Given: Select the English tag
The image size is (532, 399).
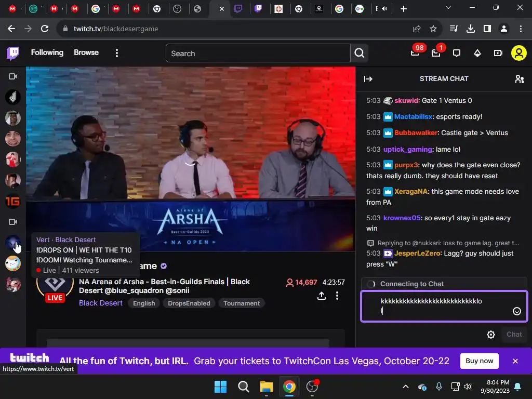Looking at the screenshot, I should [144, 303].
